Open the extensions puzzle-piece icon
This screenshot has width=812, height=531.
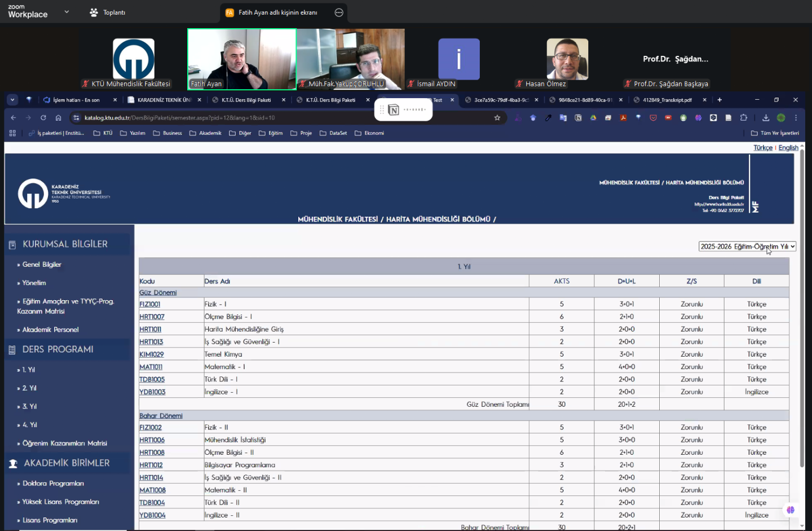tap(744, 118)
